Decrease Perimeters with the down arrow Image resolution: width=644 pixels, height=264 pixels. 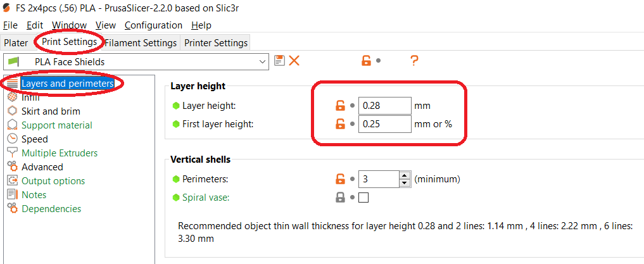click(x=405, y=183)
